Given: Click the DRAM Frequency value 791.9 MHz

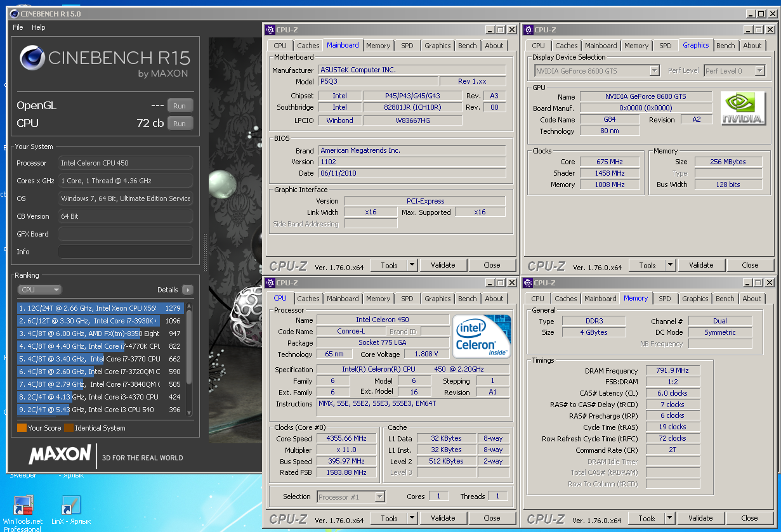Looking at the screenshot, I should [673, 370].
